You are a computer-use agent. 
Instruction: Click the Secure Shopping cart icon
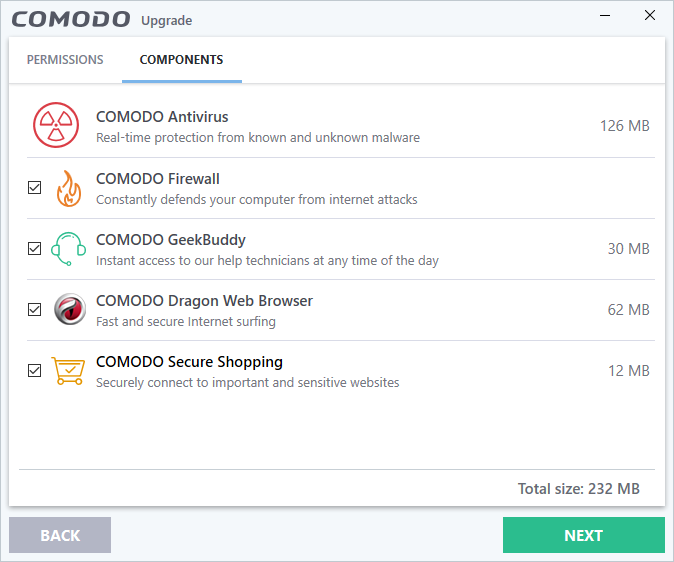pos(69,371)
